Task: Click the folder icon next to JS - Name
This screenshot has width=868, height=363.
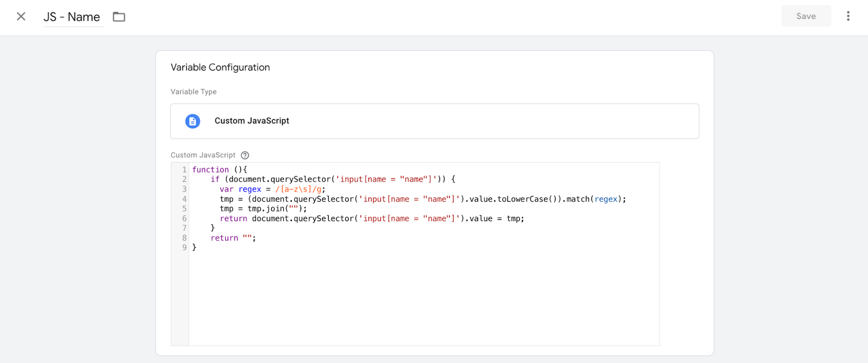Action: tap(119, 17)
